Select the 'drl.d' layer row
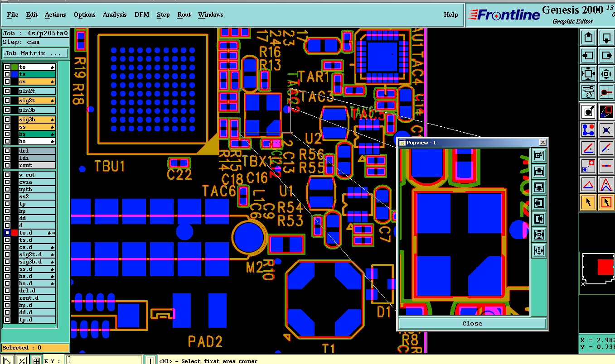The height and width of the screenshot is (364, 615). tap(37, 291)
